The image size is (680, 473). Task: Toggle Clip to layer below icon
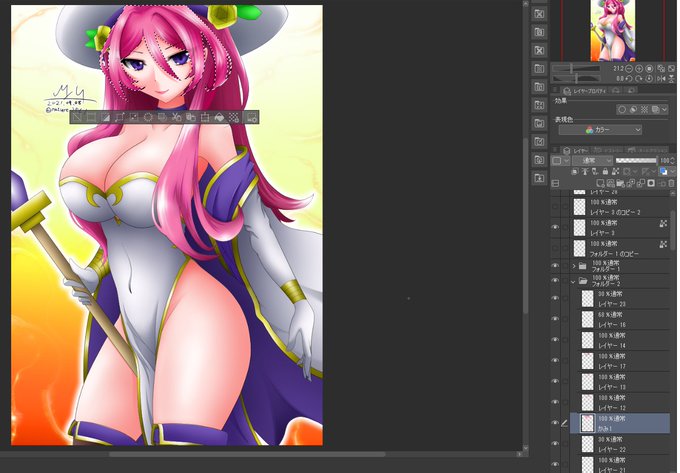point(575,172)
